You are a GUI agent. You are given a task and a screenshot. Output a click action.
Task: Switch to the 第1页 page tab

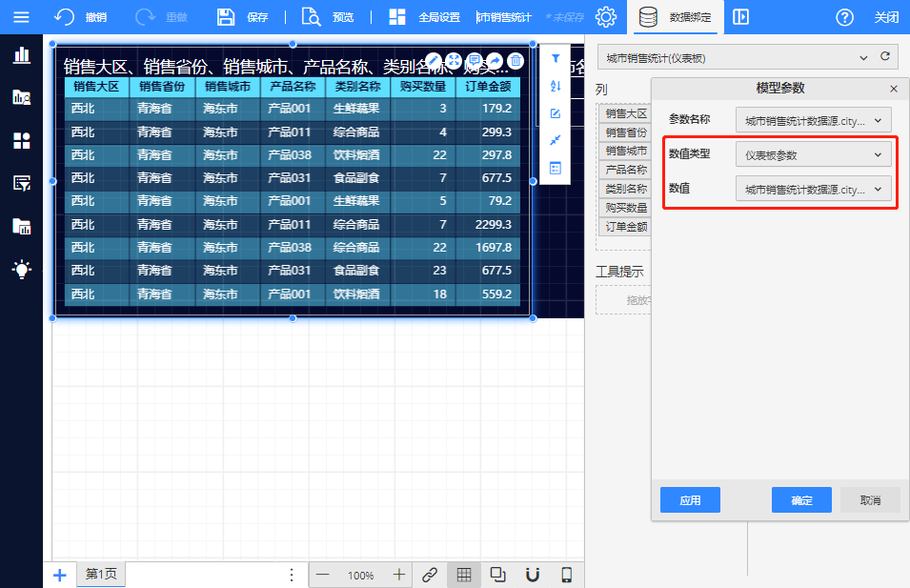pos(101,574)
